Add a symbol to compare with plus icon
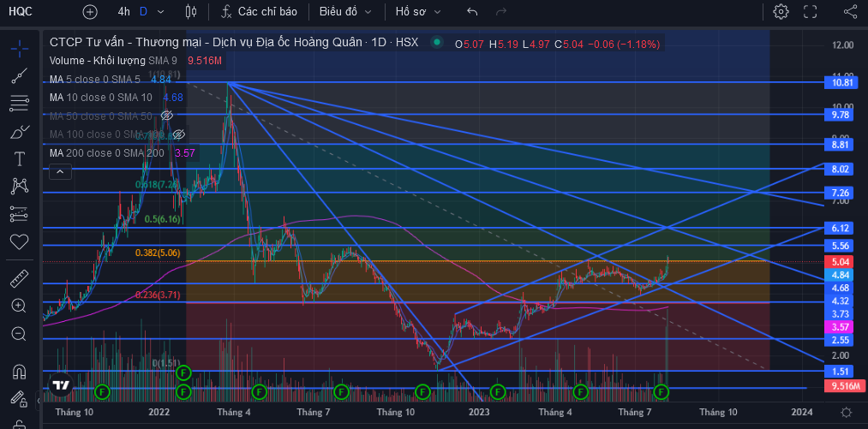This screenshot has height=429, width=868. (89, 11)
